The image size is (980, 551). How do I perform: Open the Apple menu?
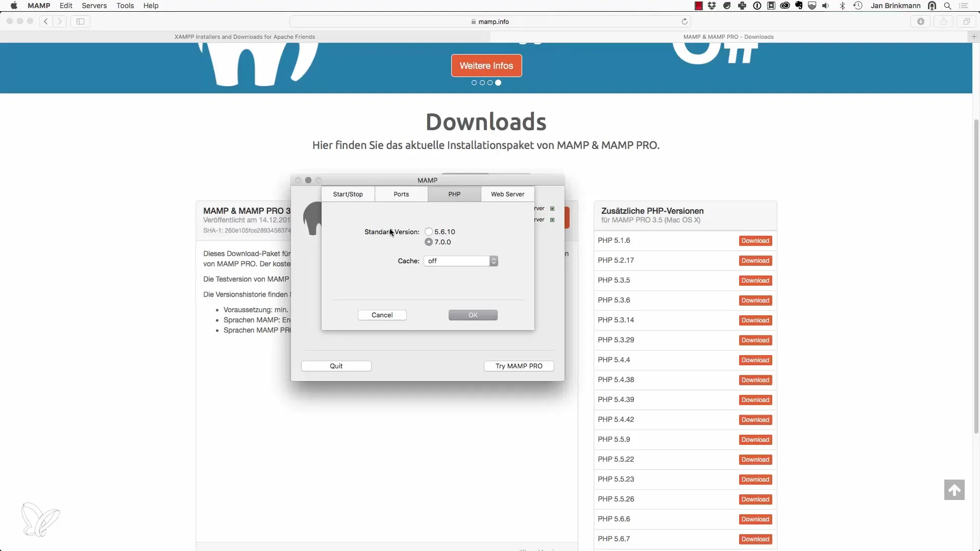click(x=14, y=6)
